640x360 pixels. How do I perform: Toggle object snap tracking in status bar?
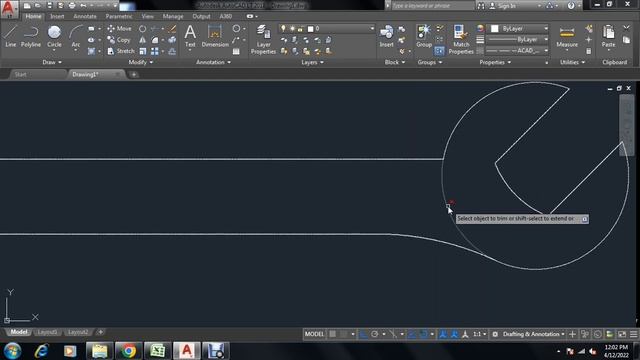[x=412, y=334]
